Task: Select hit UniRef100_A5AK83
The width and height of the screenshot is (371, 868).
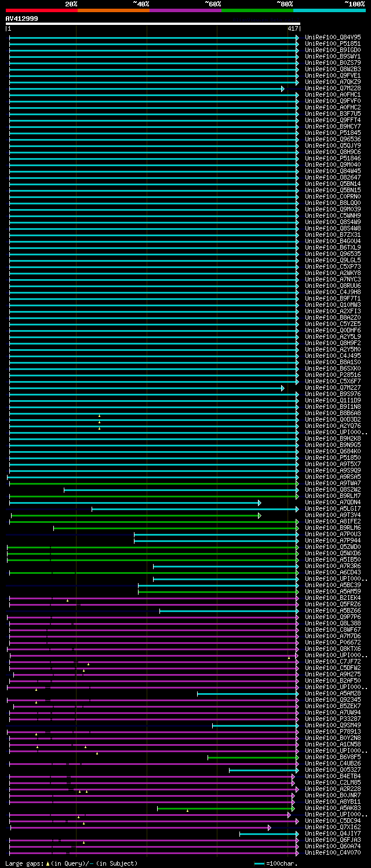Action: [x=332, y=808]
